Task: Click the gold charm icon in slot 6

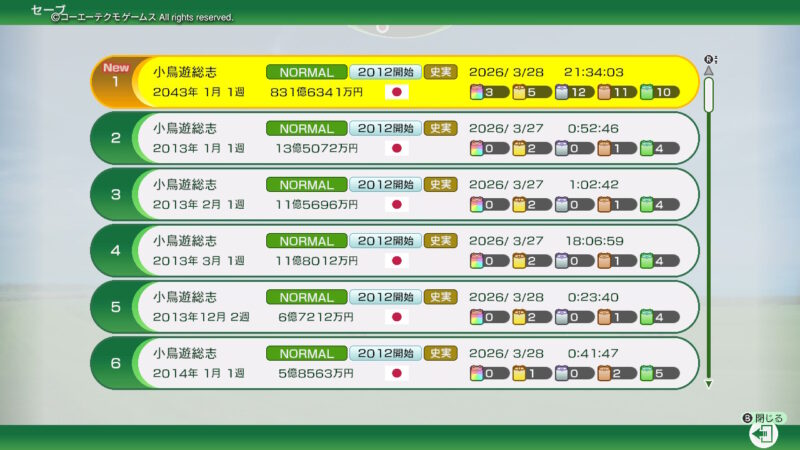Action: (x=519, y=373)
